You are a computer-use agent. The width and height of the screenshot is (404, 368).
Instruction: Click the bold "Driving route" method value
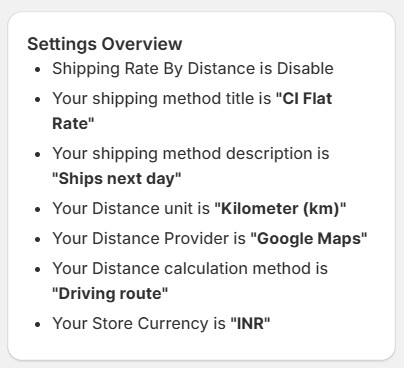pyautogui.click(x=110, y=294)
